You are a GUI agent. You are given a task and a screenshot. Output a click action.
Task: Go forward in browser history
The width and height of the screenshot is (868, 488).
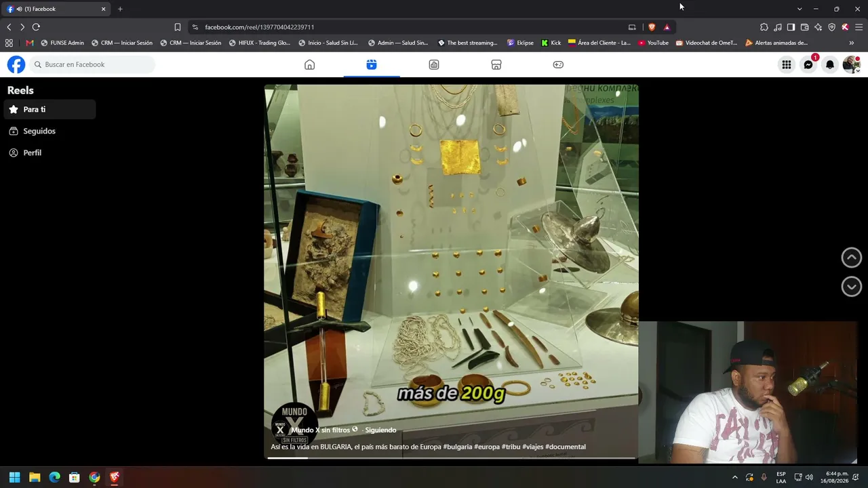click(22, 27)
